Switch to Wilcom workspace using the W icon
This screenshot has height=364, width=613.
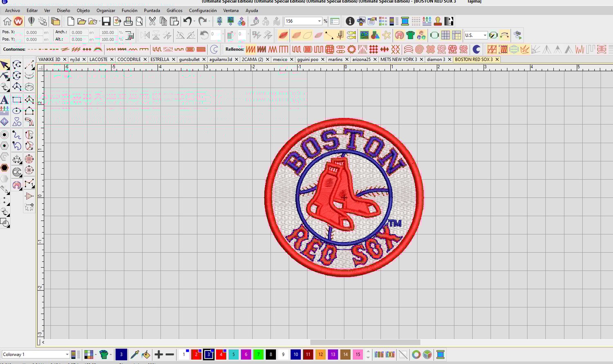(18, 21)
